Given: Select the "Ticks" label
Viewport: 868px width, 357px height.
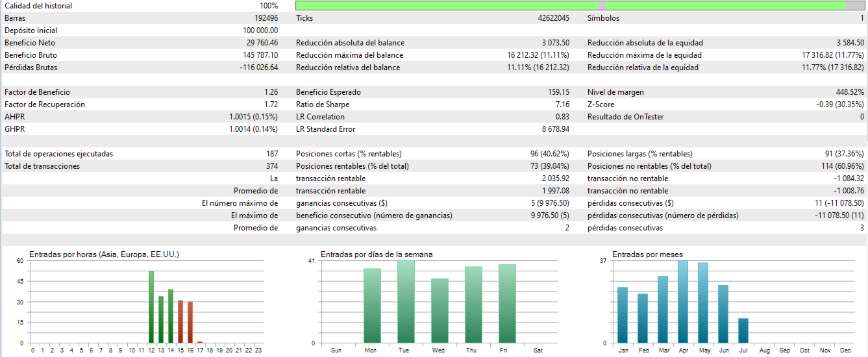Looking at the screenshot, I should 304,18.
